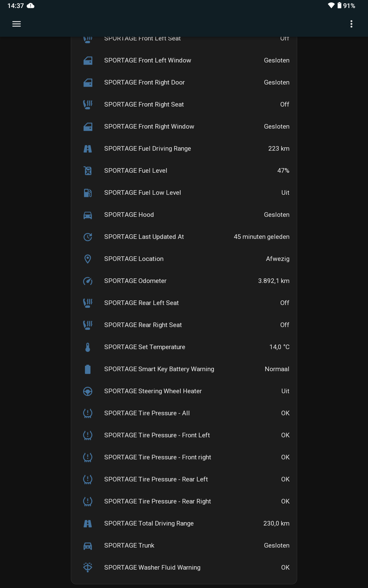Open SPORTAGE Total Driving Range entry
368x588 pixels.
[149, 523]
